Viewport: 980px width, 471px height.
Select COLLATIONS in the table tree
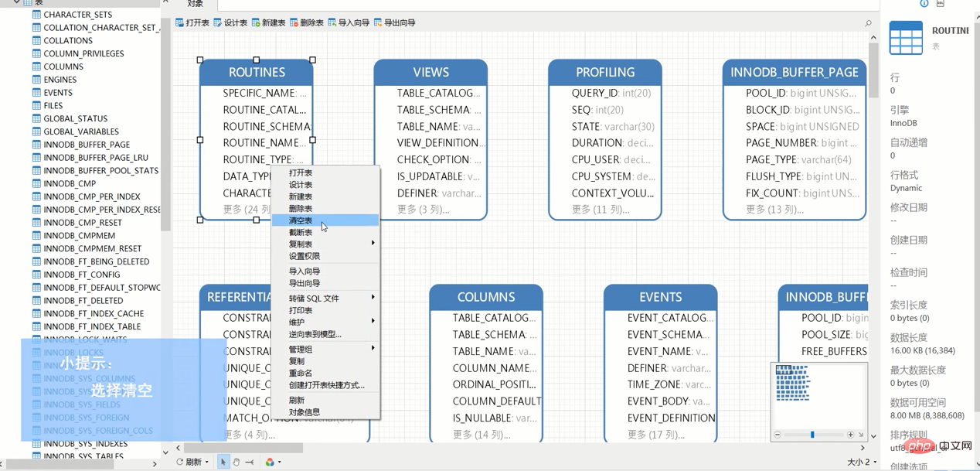pyautogui.click(x=68, y=41)
